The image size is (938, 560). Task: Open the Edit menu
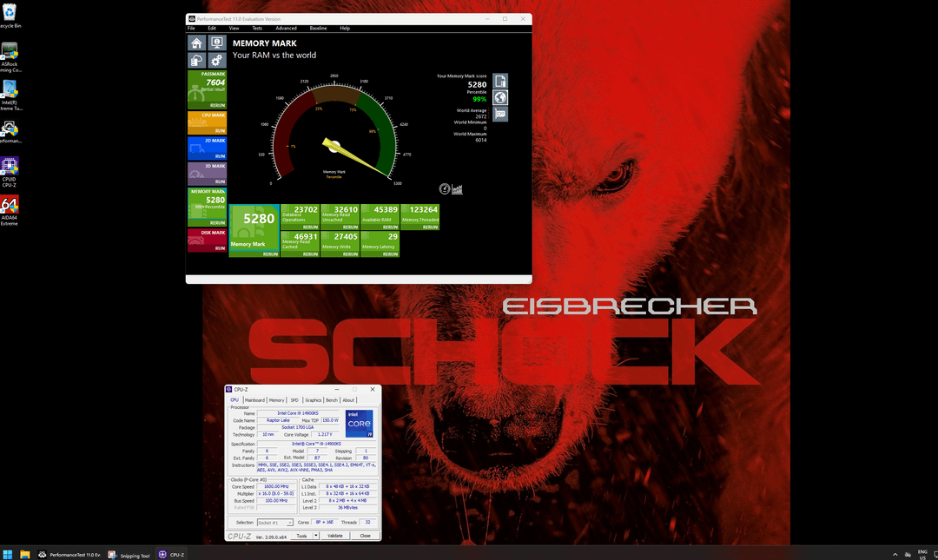tap(212, 28)
